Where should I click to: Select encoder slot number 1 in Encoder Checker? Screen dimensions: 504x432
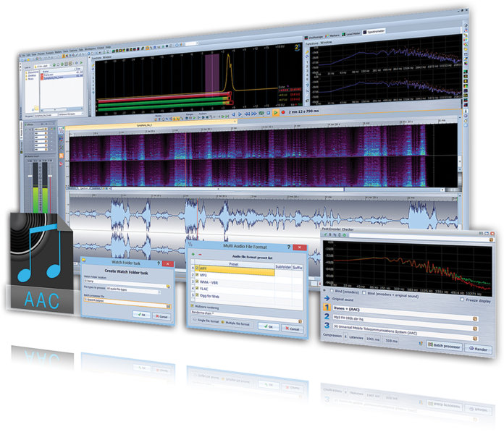pos(327,308)
